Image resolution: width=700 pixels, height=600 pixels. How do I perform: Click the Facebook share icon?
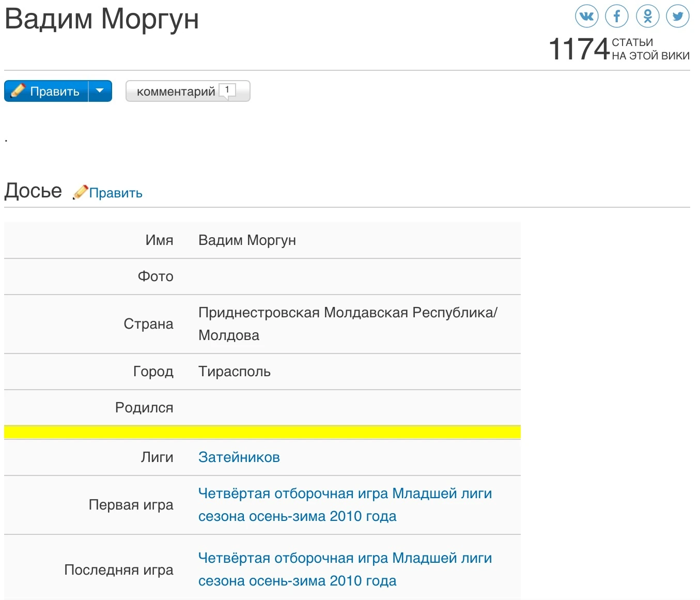pos(617,16)
